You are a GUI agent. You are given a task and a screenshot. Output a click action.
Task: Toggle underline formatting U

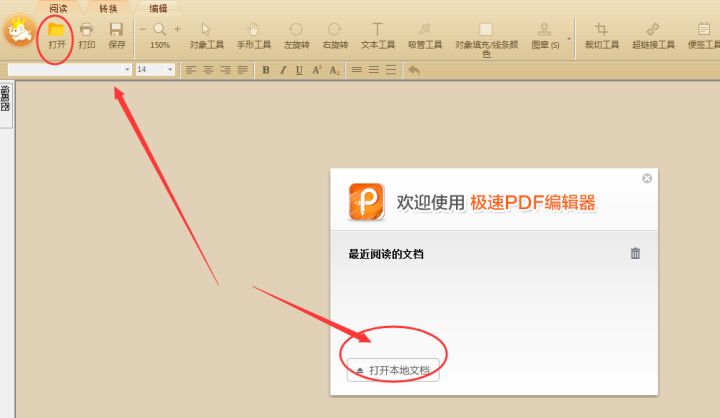pos(299,70)
